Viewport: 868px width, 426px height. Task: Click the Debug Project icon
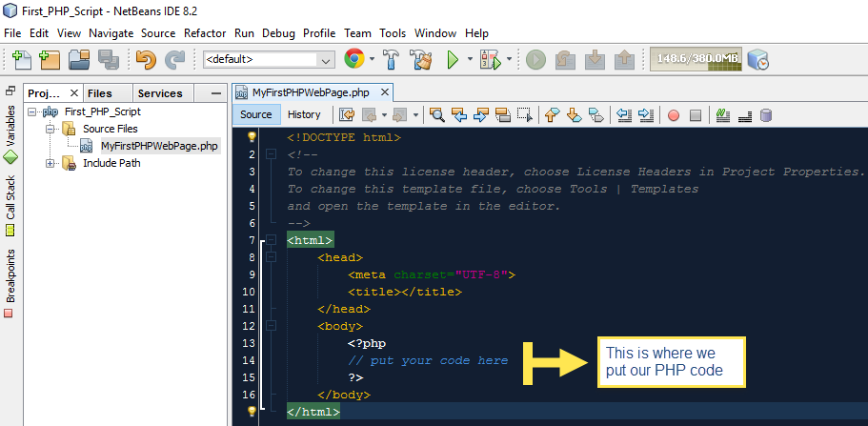[491, 60]
